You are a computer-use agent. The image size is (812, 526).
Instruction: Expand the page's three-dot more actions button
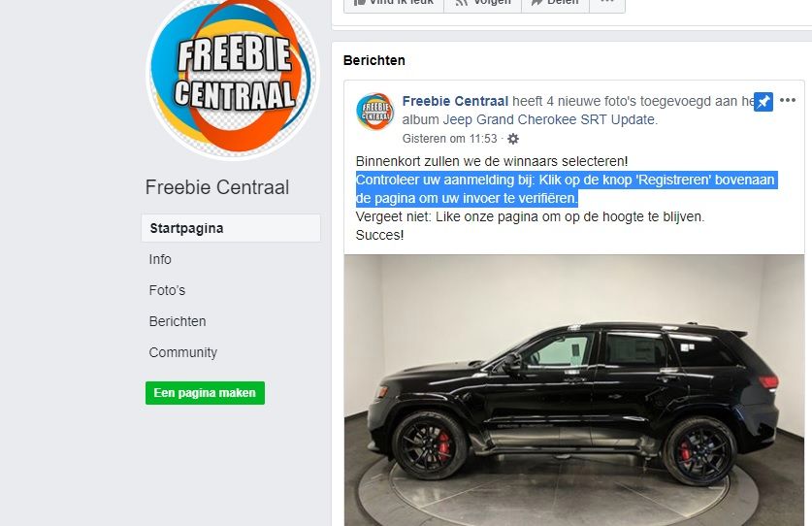pos(607,3)
